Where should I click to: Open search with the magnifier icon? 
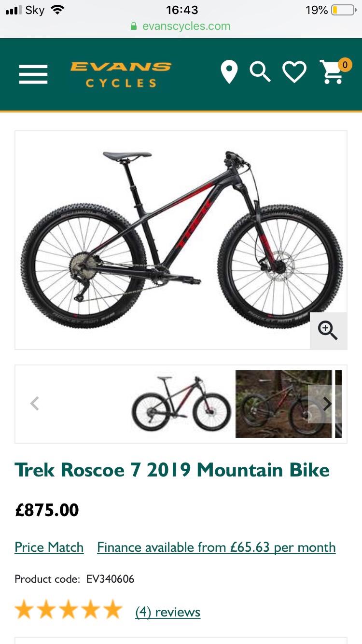260,72
